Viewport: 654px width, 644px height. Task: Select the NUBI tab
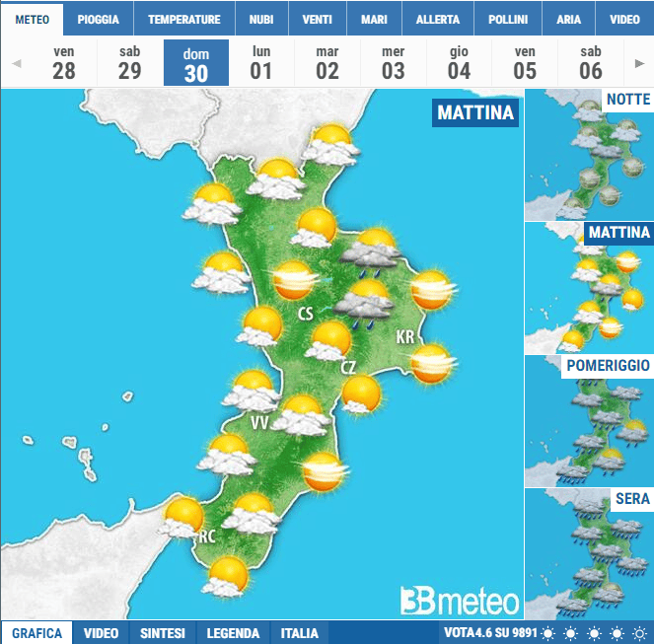pos(261,20)
